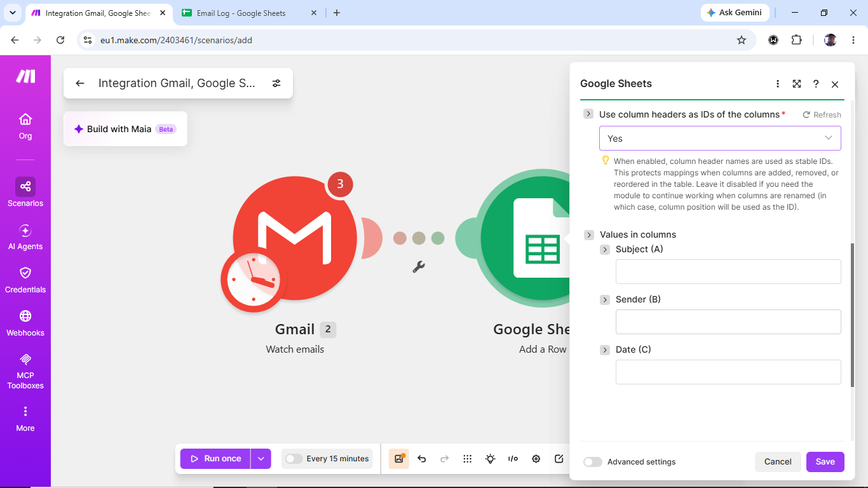Close the Google Sheets panel

(835, 84)
